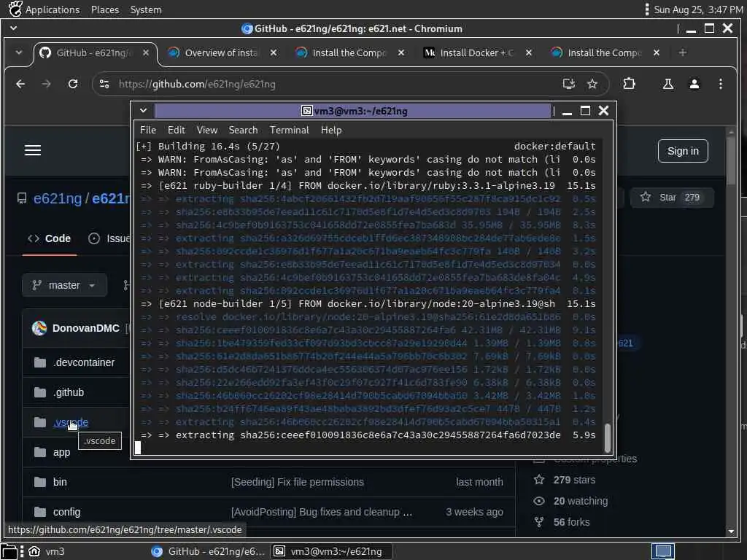Open the .devcontainer folder link

[x=84, y=362]
